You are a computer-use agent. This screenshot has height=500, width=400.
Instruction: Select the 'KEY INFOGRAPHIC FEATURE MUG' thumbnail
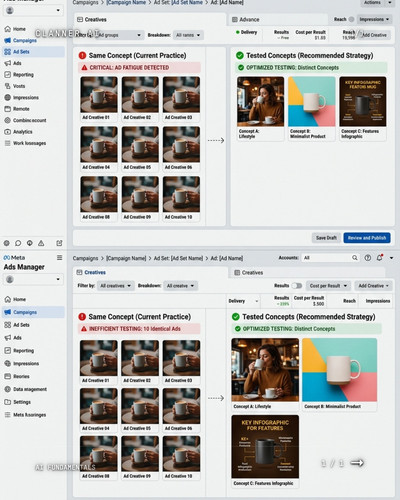363,102
